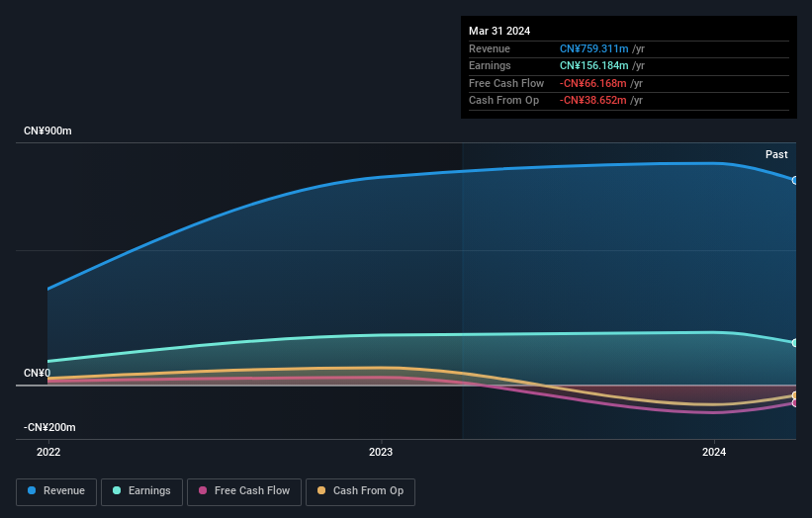This screenshot has width=812, height=518.
Task: Click the Cash From Op label in tooltip
Action: tap(503, 101)
